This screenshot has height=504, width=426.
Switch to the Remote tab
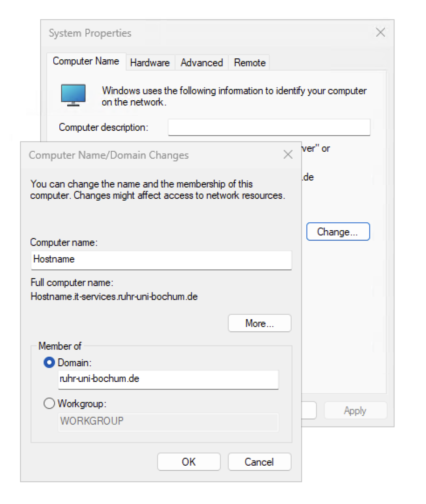[x=250, y=63]
